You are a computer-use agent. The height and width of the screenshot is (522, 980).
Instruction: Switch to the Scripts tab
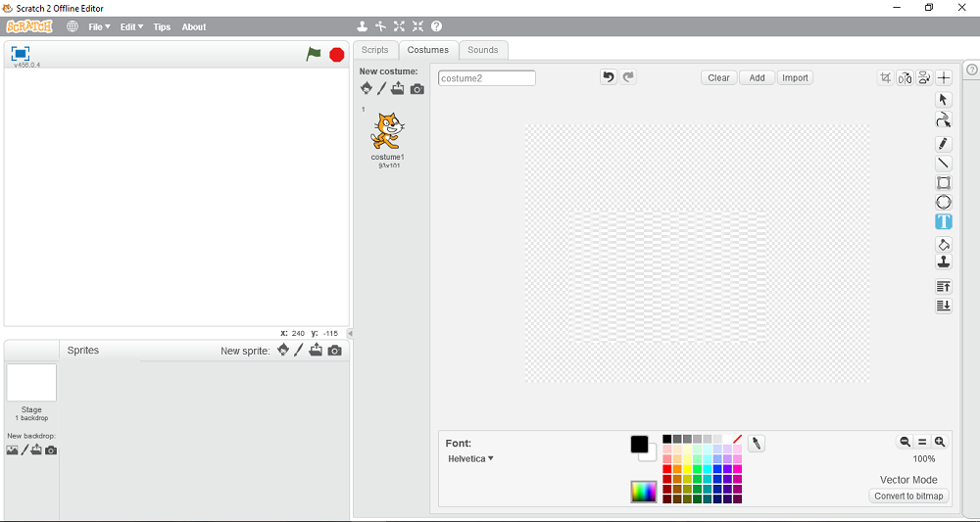(x=375, y=50)
